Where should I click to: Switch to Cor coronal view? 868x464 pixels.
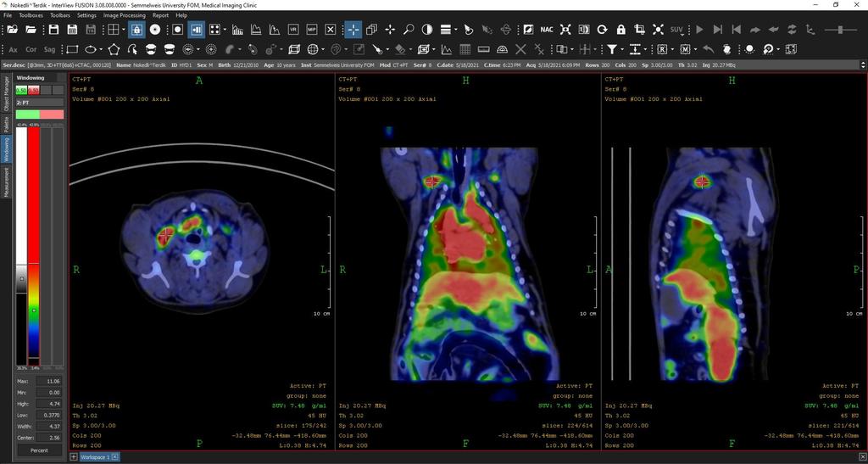click(x=31, y=49)
